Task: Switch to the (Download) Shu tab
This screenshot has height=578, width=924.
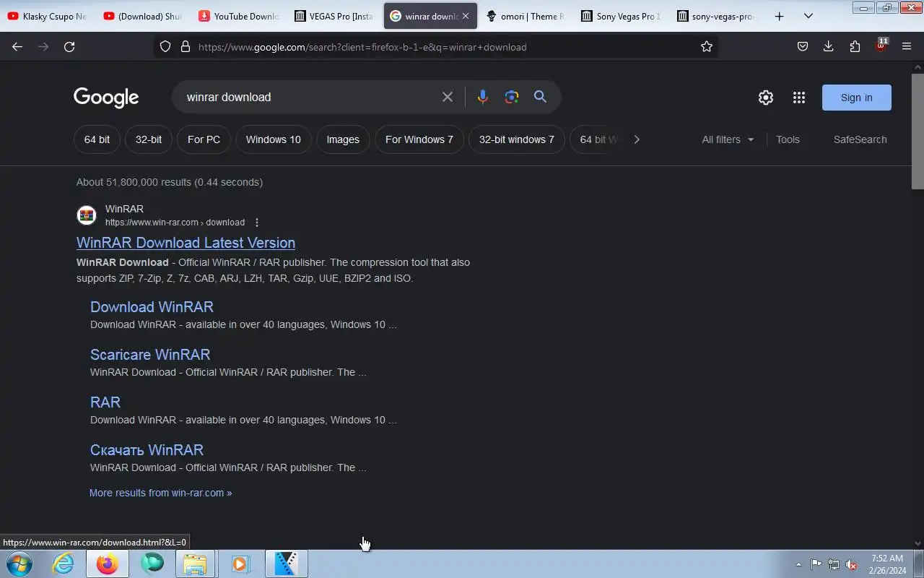Action: (143, 16)
